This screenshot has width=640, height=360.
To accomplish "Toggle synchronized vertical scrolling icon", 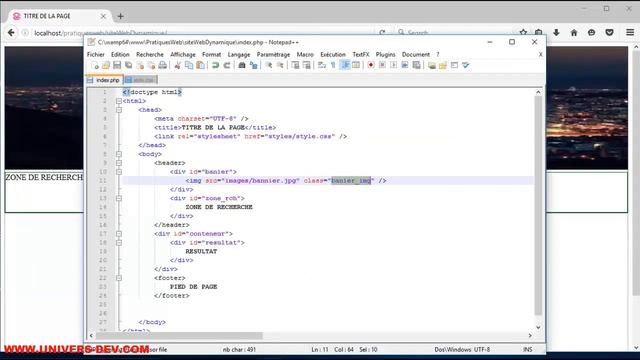I will 295,65.
